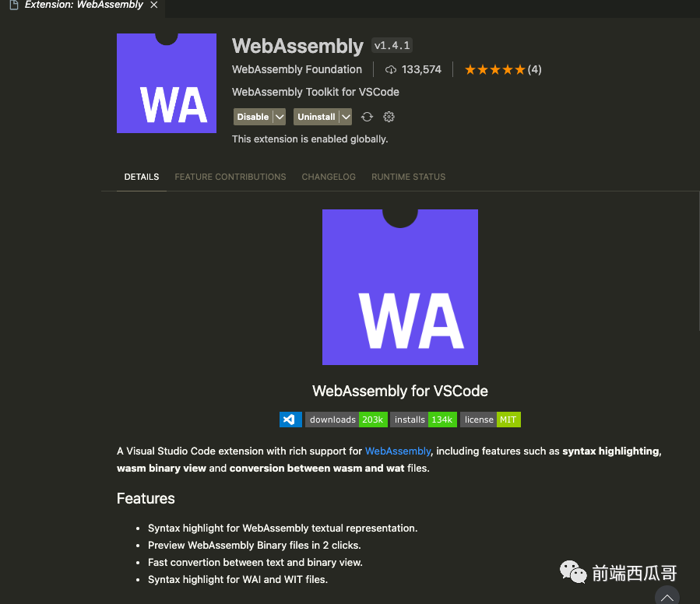Click the downloads 203k badge
The height and width of the screenshot is (604, 700).
tap(346, 420)
